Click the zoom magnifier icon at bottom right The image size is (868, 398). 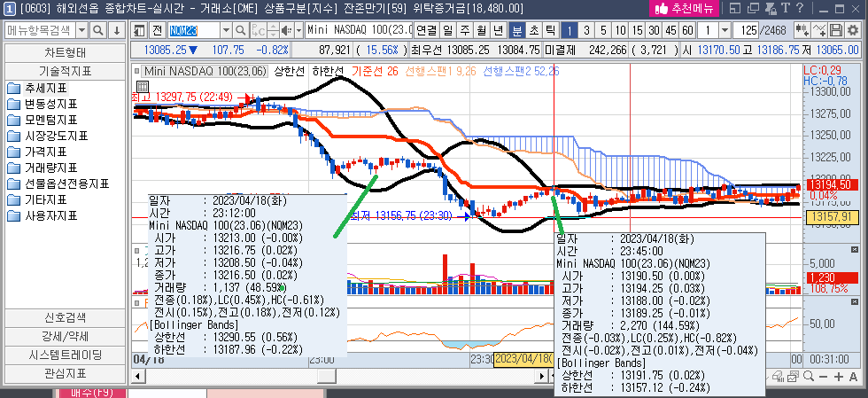(x=808, y=377)
